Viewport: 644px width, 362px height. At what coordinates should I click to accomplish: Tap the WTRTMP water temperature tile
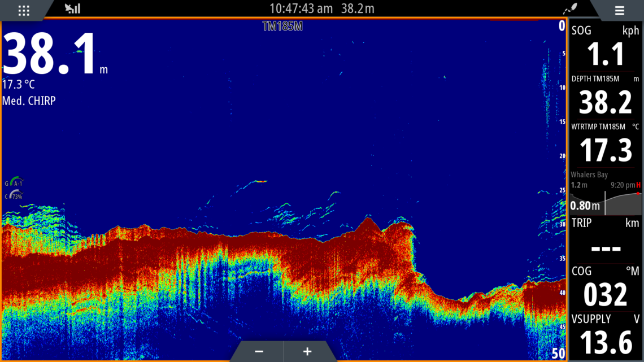pyautogui.click(x=606, y=144)
